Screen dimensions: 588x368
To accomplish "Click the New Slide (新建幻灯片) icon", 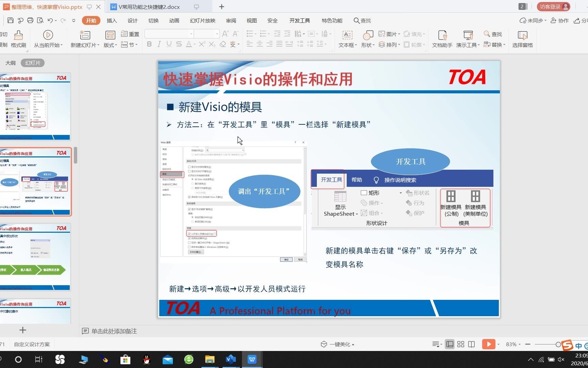I will (85, 39).
